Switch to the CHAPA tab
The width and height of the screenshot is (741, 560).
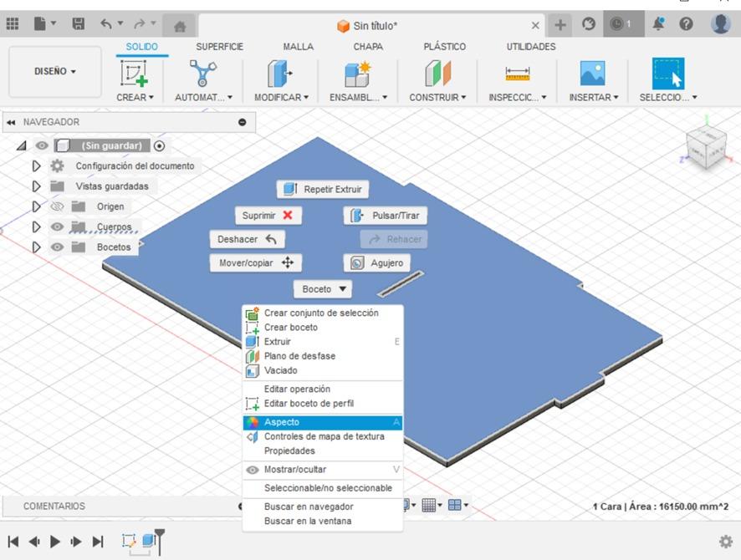(x=368, y=47)
